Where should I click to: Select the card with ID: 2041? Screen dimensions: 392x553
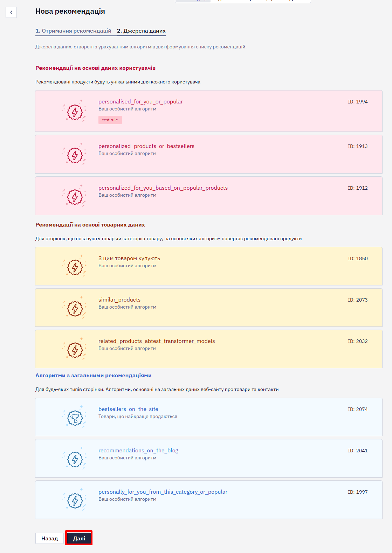coord(209,458)
